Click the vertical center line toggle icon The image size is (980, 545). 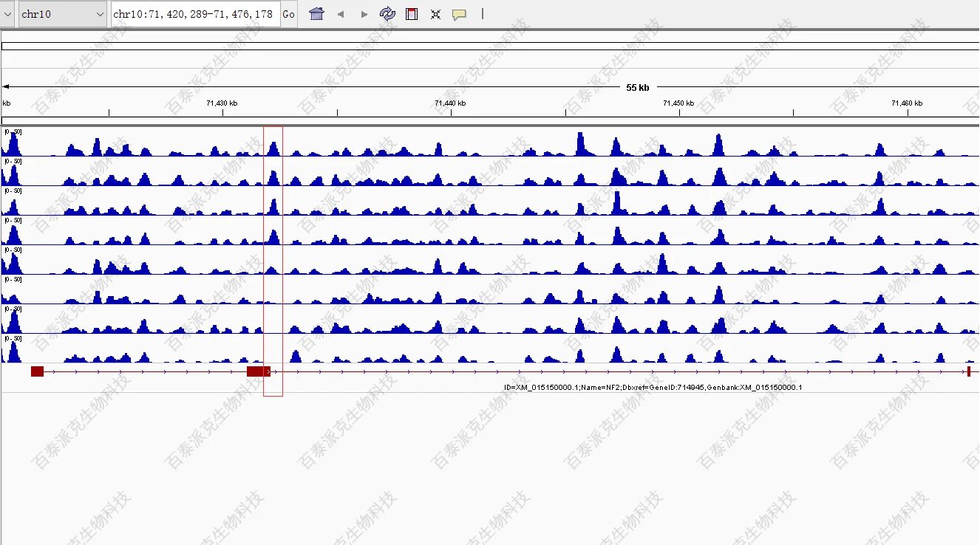coord(483,13)
